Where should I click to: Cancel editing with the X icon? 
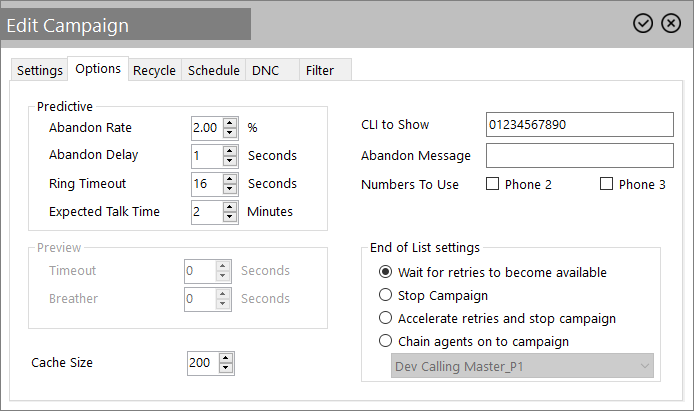(x=671, y=23)
